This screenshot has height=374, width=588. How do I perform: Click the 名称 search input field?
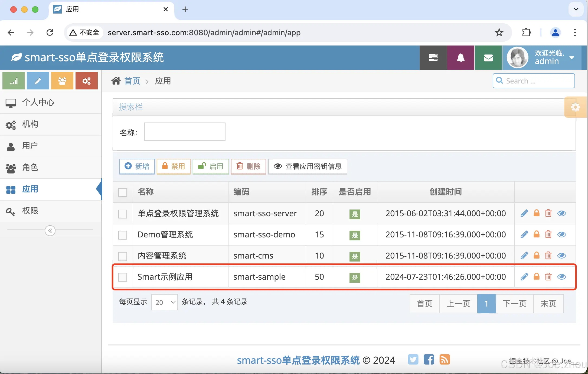[185, 132]
